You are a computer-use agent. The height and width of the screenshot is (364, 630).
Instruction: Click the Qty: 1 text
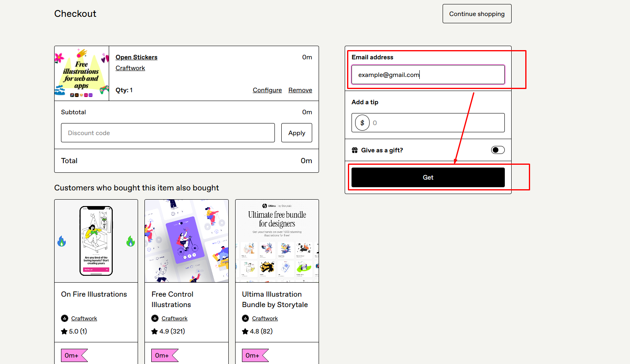point(124,90)
